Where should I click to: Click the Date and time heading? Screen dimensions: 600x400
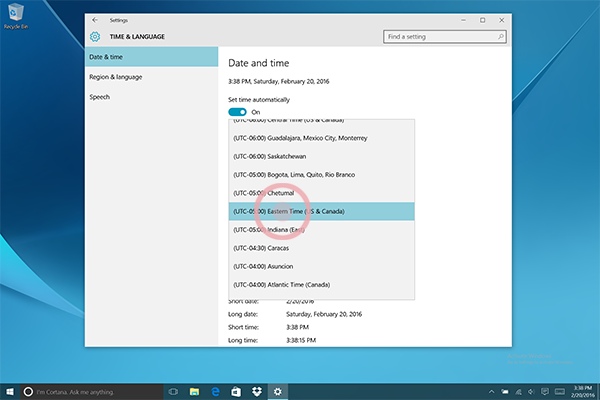259,63
